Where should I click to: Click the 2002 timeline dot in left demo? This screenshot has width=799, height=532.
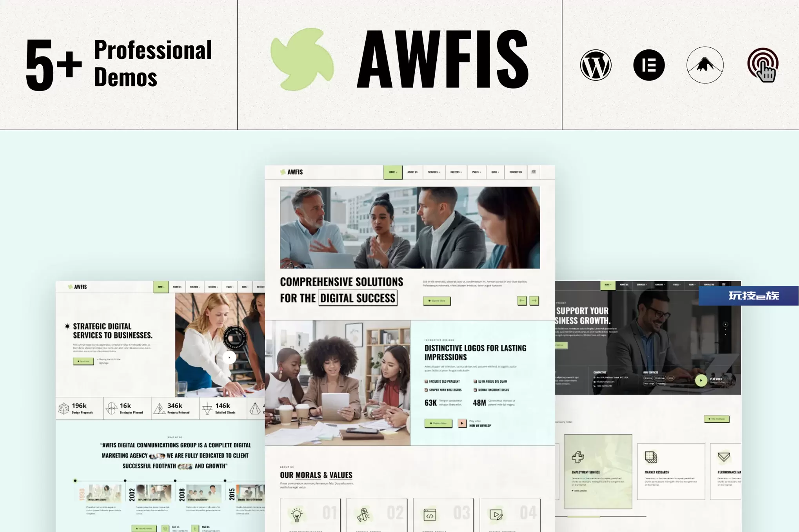(x=125, y=480)
